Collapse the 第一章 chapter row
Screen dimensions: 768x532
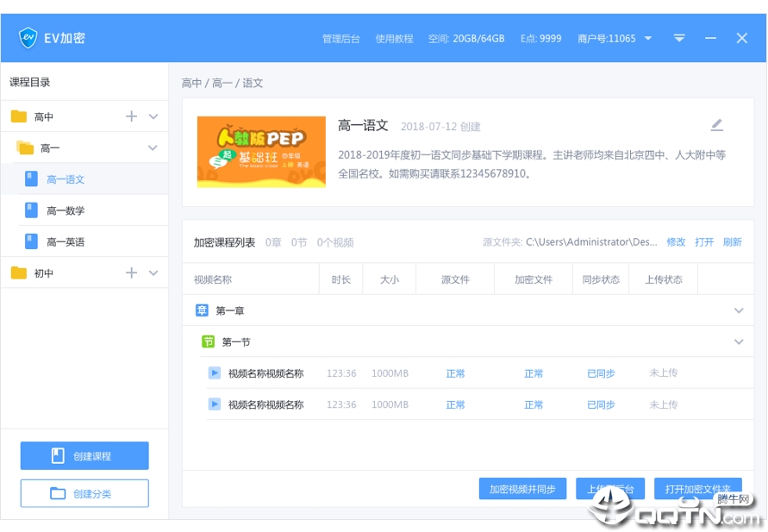[739, 310]
